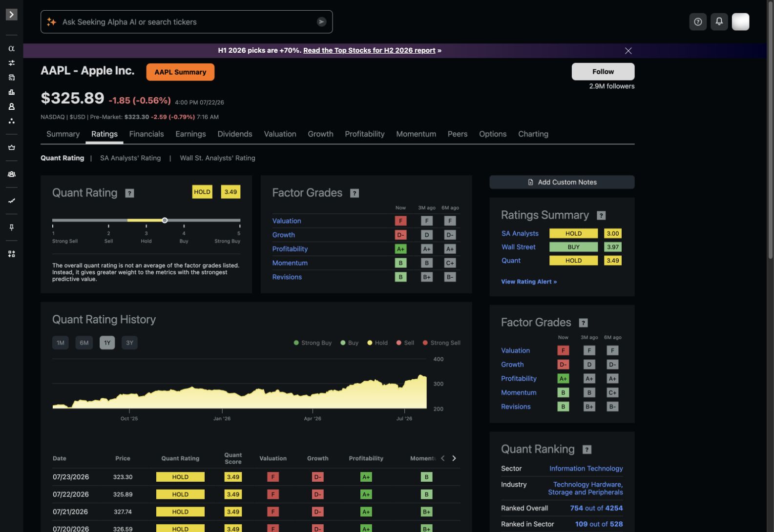Image resolution: width=774 pixels, height=532 pixels.
Task: Toggle the Buy legend item
Action: point(350,343)
